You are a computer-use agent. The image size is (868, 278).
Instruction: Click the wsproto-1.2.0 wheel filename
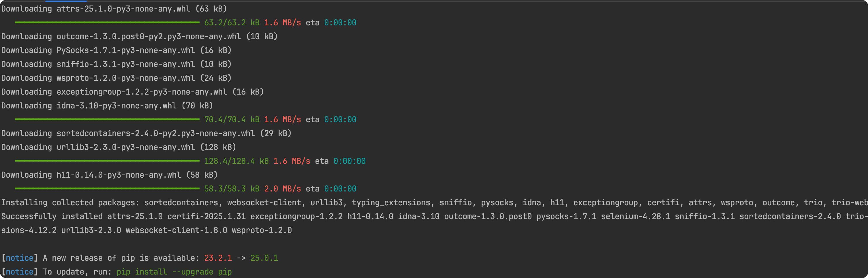[126, 78]
